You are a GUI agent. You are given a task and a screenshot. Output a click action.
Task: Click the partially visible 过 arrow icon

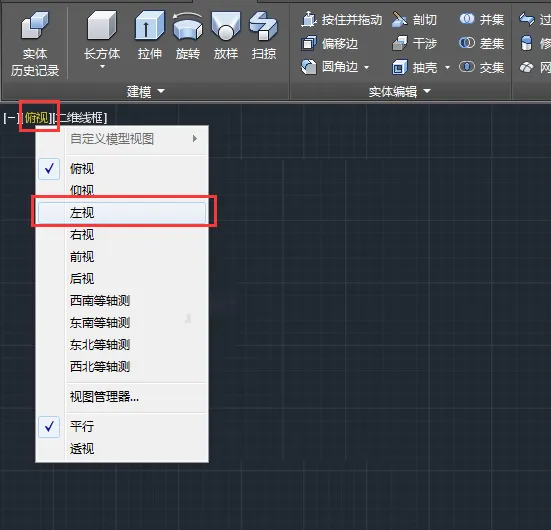coord(527,19)
